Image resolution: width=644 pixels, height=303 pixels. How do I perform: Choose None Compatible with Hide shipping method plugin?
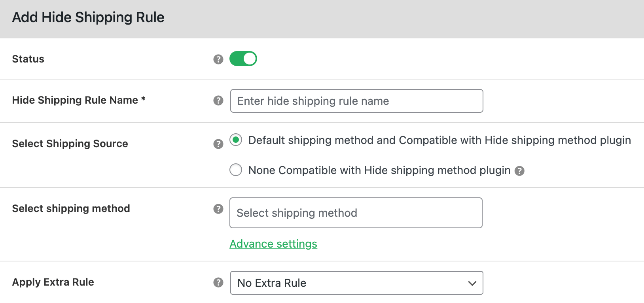236,170
